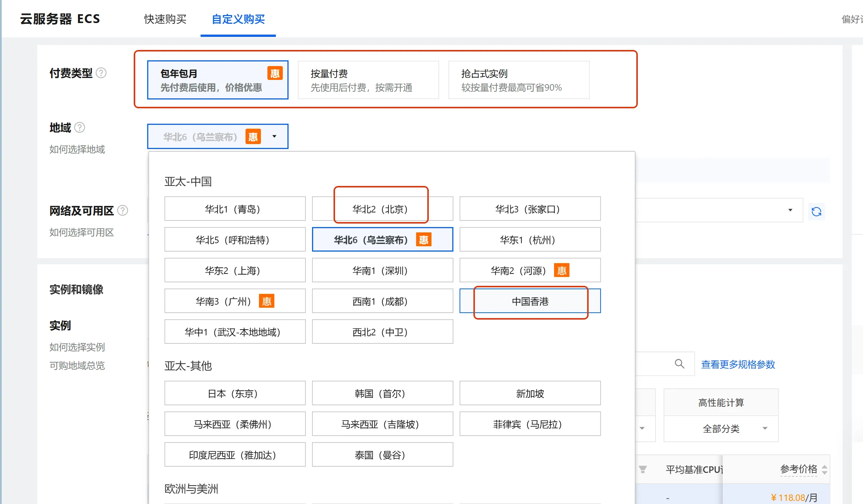Choose region 韩国（首尔）
Viewport: 863px width, 504px height.
point(383,393)
